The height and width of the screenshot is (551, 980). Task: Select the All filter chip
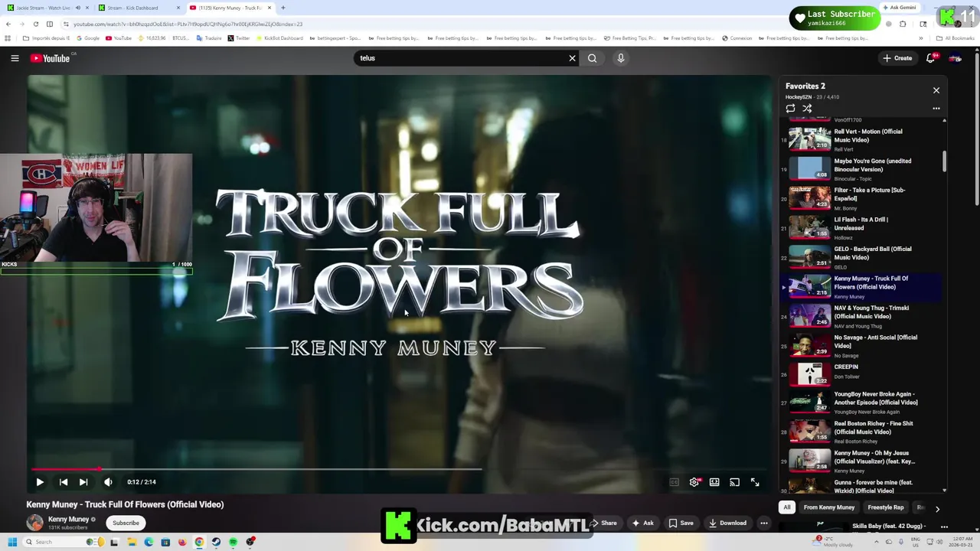coord(787,507)
